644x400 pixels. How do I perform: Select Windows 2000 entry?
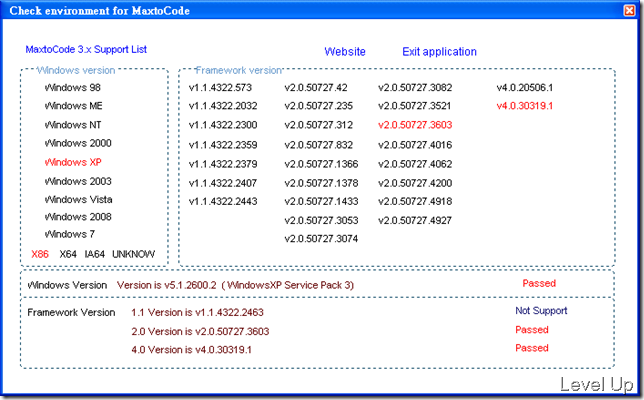click(78, 143)
